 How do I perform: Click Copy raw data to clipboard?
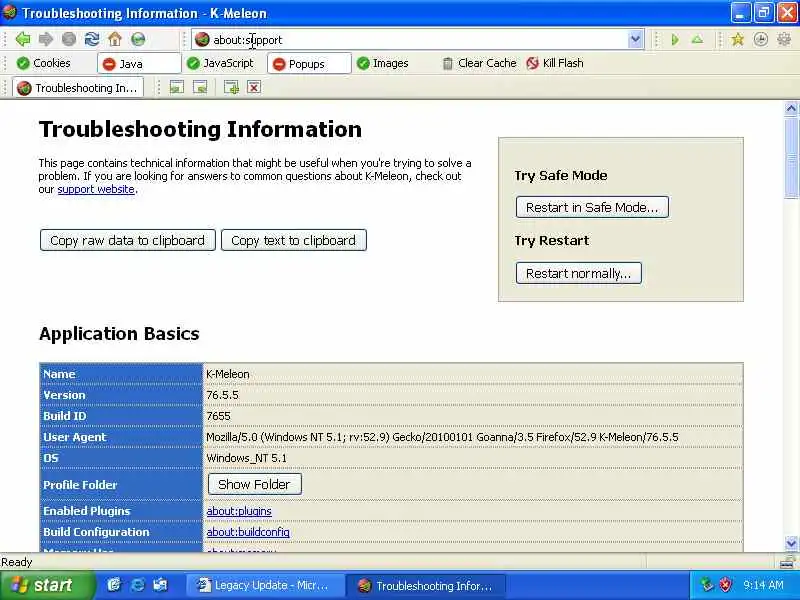point(128,240)
